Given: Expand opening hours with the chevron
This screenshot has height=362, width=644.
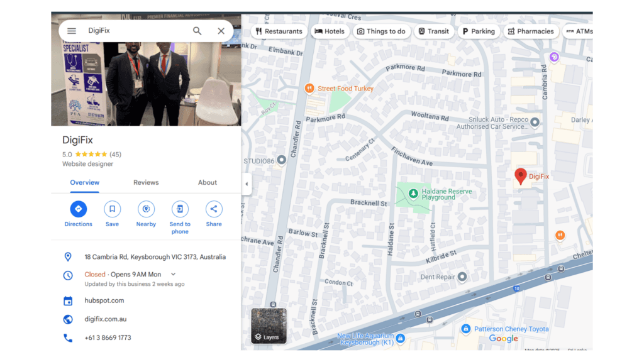Looking at the screenshot, I should pyautogui.click(x=174, y=274).
